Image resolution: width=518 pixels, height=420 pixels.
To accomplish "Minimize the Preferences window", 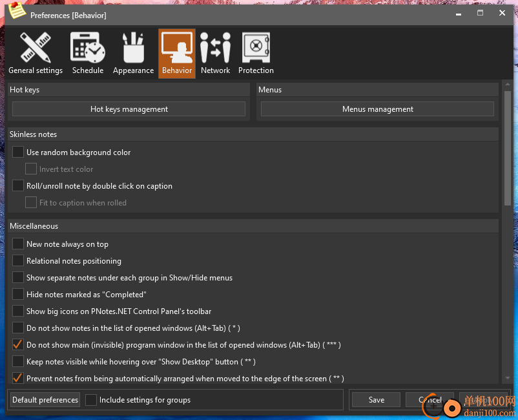I will (x=458, y=14).
